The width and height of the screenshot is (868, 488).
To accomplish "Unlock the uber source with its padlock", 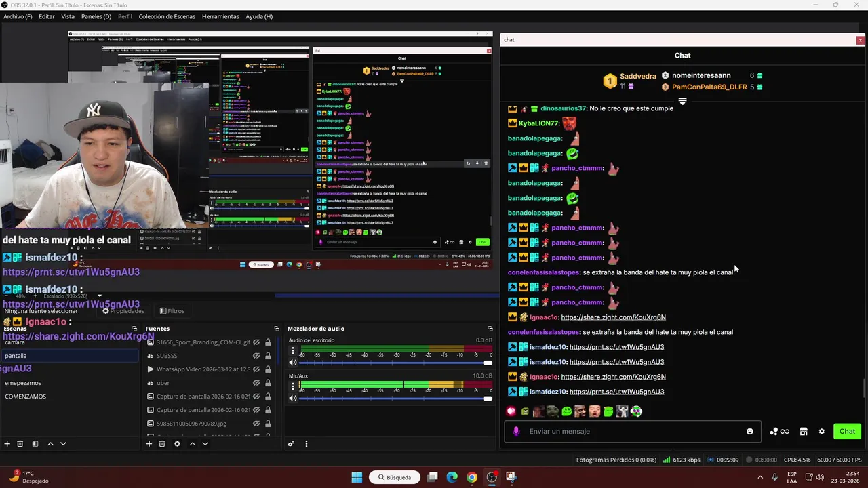I will [268, 383].
